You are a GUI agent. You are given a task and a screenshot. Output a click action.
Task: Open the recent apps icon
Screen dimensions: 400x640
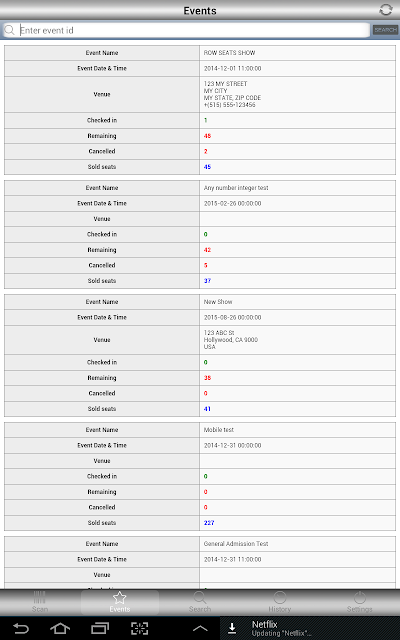click(x=100, y=629)
